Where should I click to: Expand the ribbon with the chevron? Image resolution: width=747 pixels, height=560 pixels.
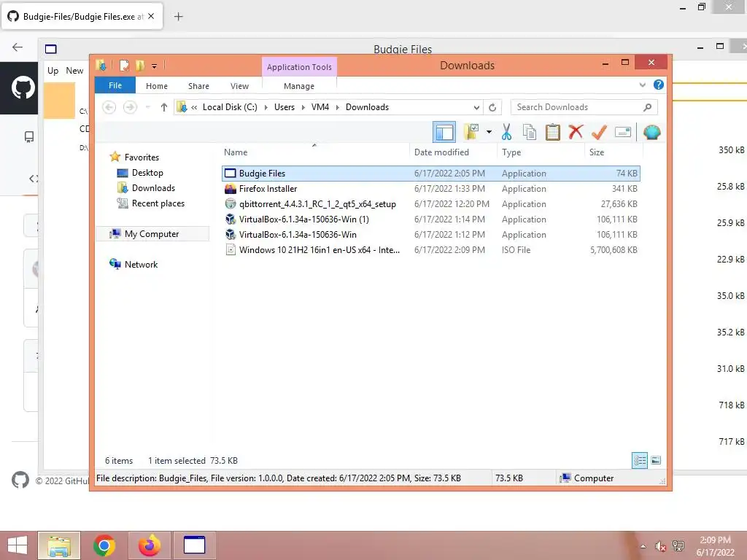(x=642, y=85)
